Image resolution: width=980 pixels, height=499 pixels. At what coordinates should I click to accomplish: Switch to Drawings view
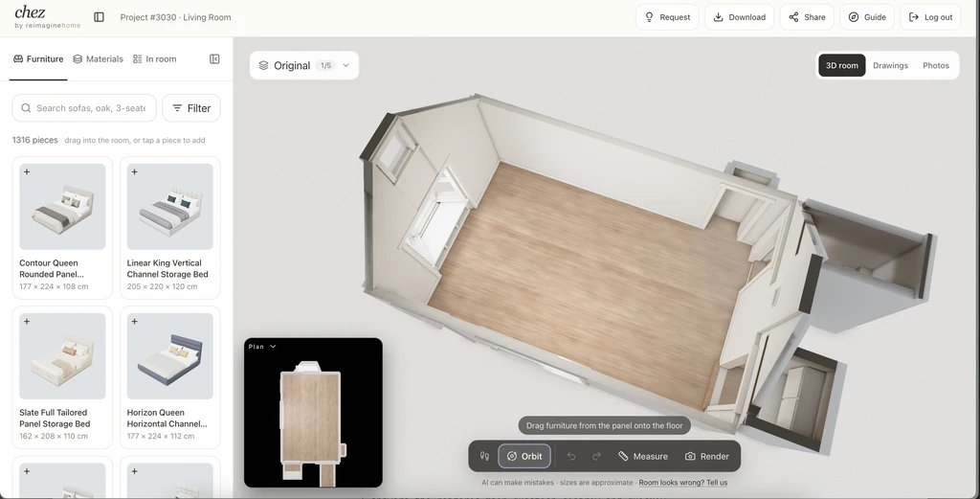pyautogui.click(x=890, y=66)
